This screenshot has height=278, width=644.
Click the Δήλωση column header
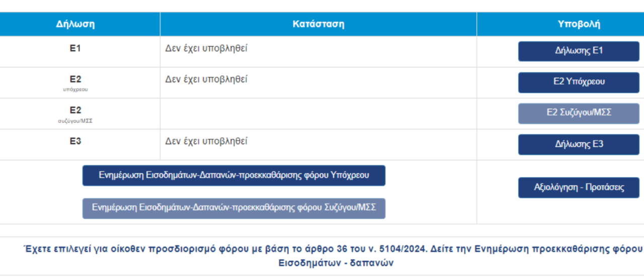pyautogui.click(x=75, y=24)
